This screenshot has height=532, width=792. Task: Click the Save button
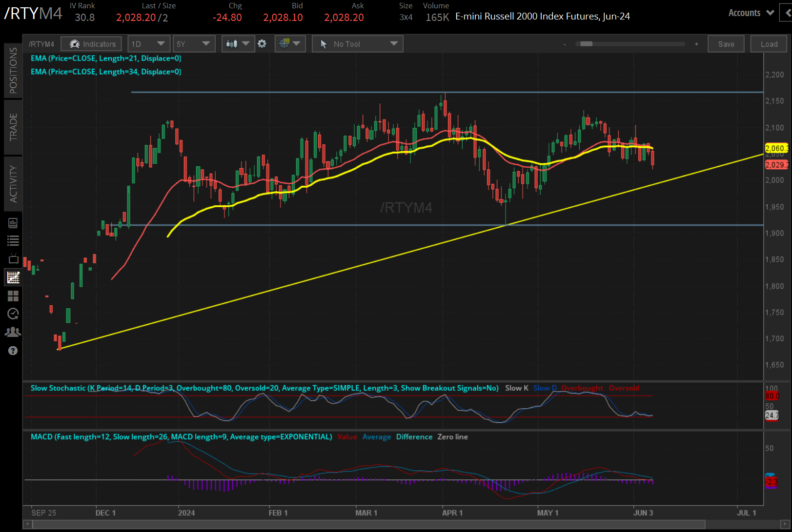(x=726, y=43)
